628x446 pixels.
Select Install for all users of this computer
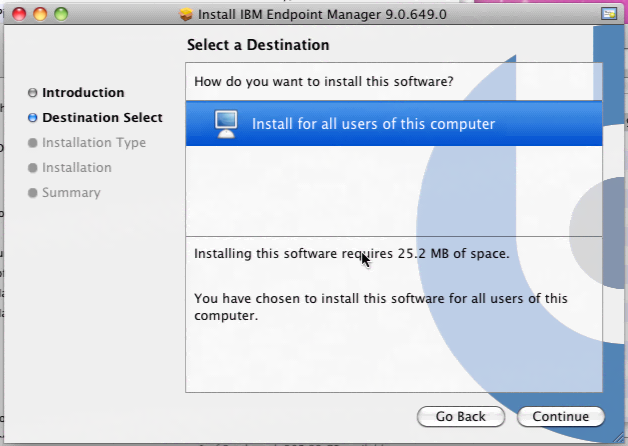click(x=394, y=124)
